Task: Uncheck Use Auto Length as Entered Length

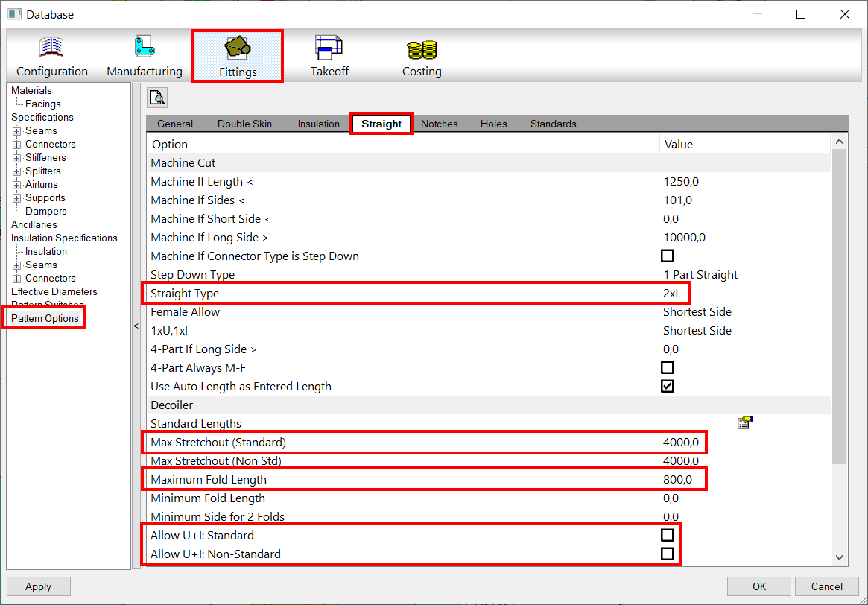Action: [x=667, y=386]
